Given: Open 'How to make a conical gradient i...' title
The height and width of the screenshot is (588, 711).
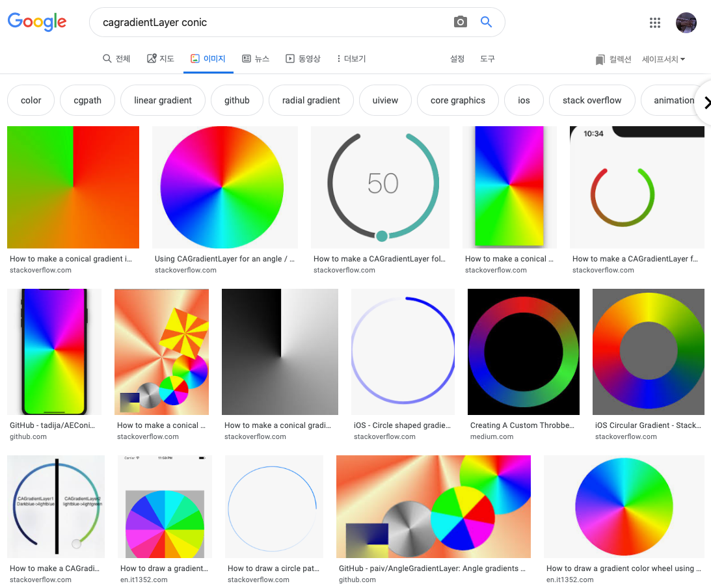Looking at the screenshot, I should (x=71, y=258).
